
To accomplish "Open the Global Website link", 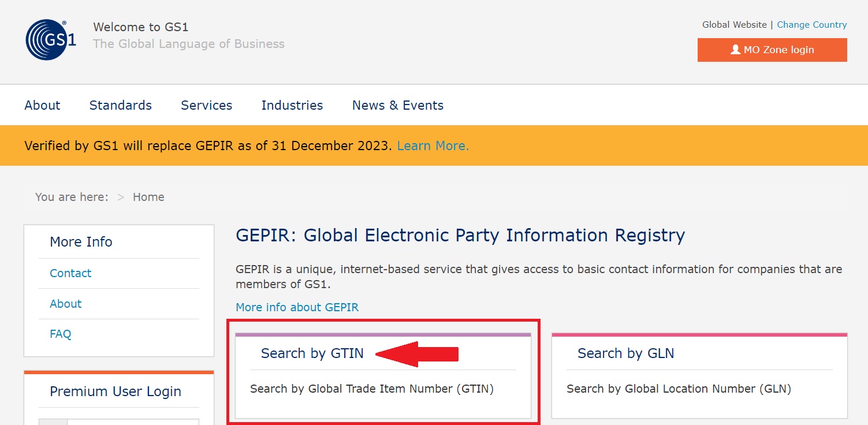I will (734, 25).
